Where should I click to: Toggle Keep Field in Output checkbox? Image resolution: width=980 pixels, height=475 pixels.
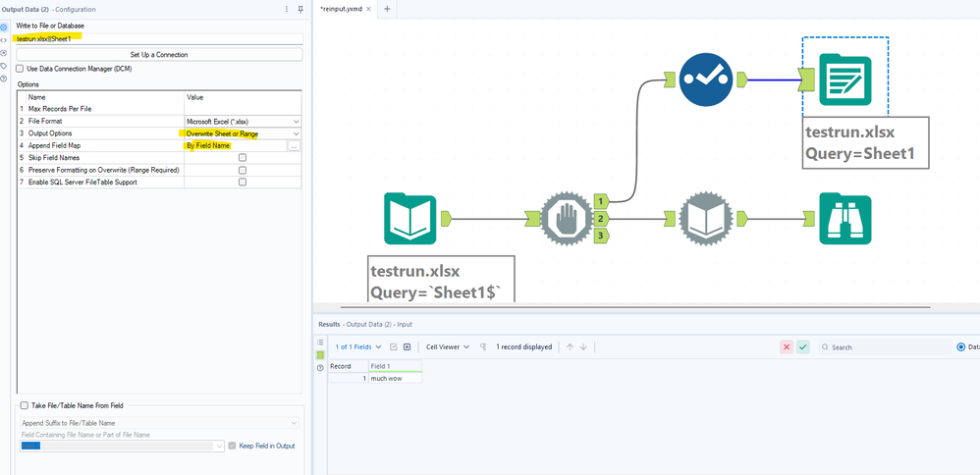pos(233,446)
